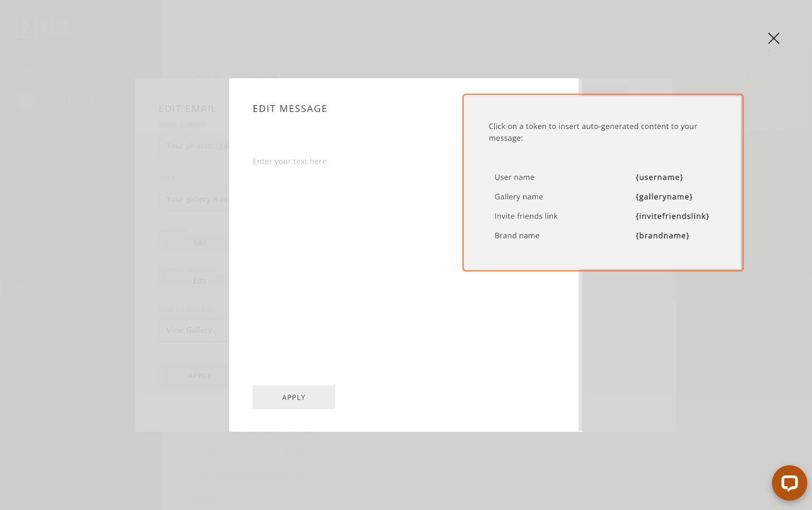Click the token instructions text
Viewport: 812px width, 510px height.
[x=593, y=132]
